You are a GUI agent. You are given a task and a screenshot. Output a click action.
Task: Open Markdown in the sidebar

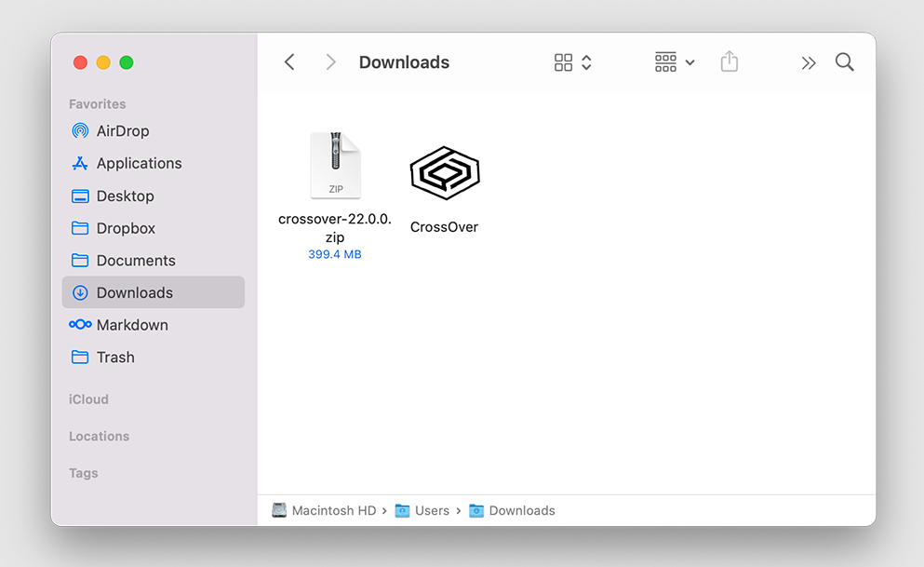pos(154,325)
